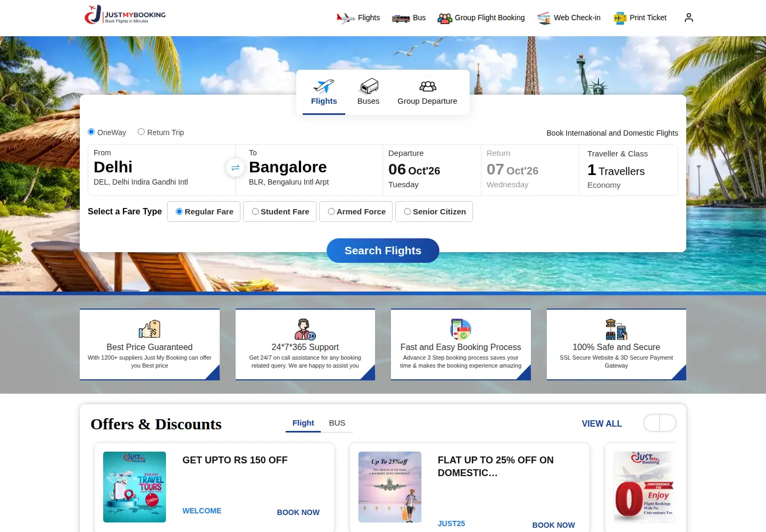Swap the From and To cities
The width and height of the screenshot is (766, 532).
235,168
